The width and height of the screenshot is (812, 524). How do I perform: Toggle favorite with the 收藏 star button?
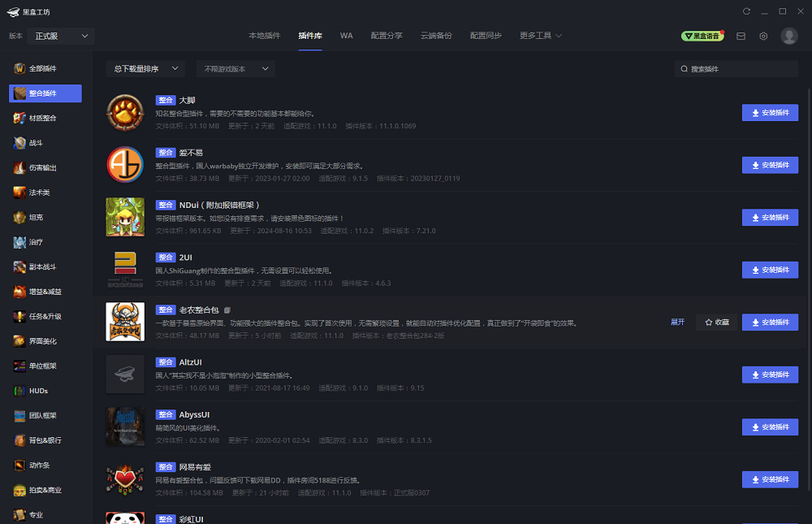pos(716,322)
